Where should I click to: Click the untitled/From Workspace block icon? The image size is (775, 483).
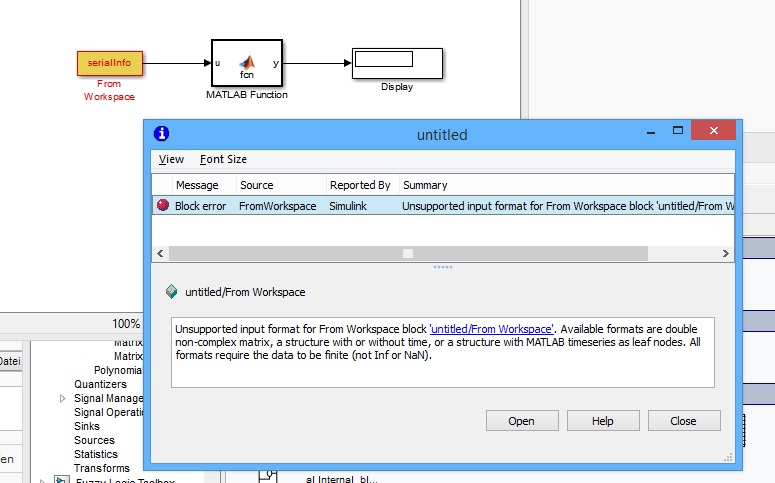coord(172,292)
